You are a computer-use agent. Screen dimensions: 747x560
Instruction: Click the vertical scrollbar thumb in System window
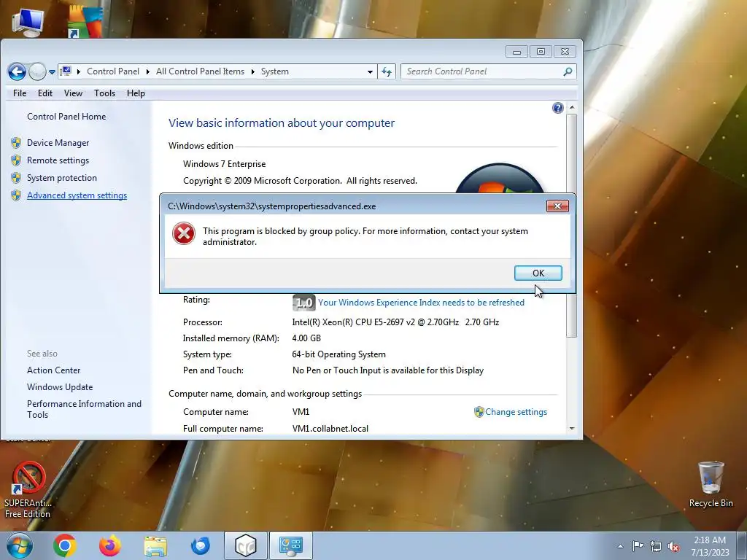(x=572, y=225)
